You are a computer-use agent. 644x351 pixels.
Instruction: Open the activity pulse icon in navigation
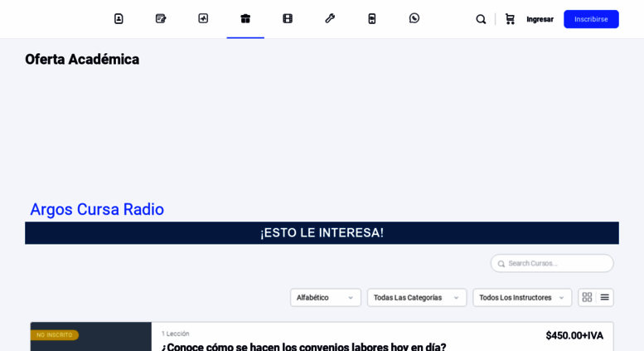point(203,18)
